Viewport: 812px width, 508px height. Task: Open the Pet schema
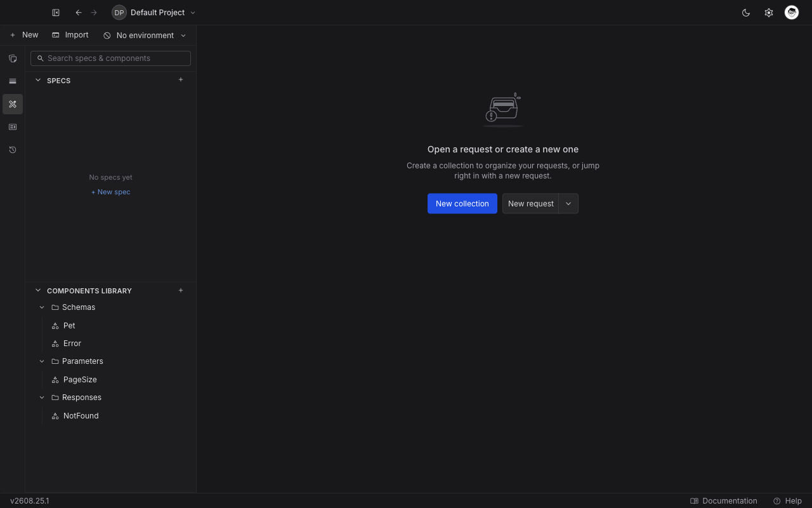point(69,326)
